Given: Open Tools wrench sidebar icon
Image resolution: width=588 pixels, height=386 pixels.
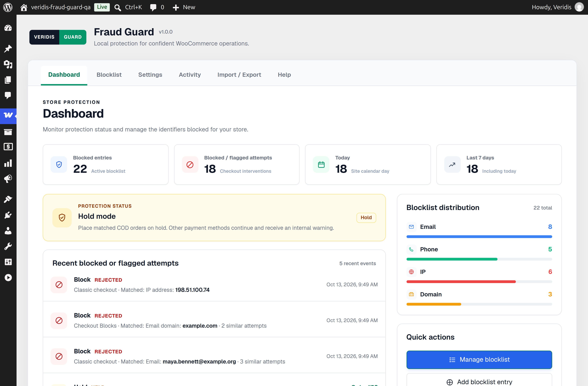Looking at the screenshot, I should coord(8,246).
